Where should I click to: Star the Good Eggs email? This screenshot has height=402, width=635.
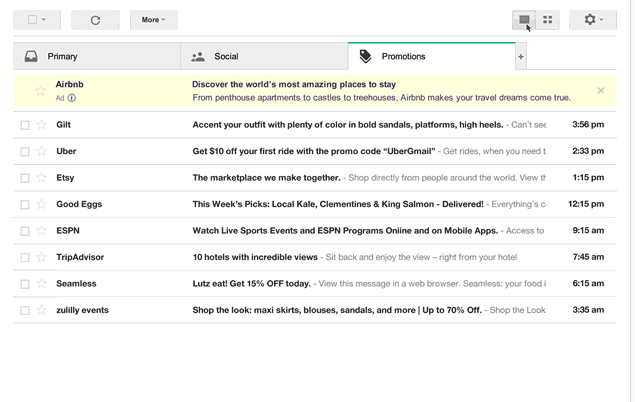(x=41, y=204)
